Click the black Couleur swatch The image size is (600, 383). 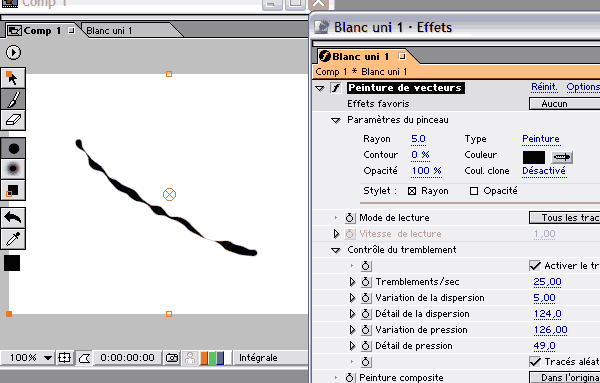coord(533,157)
